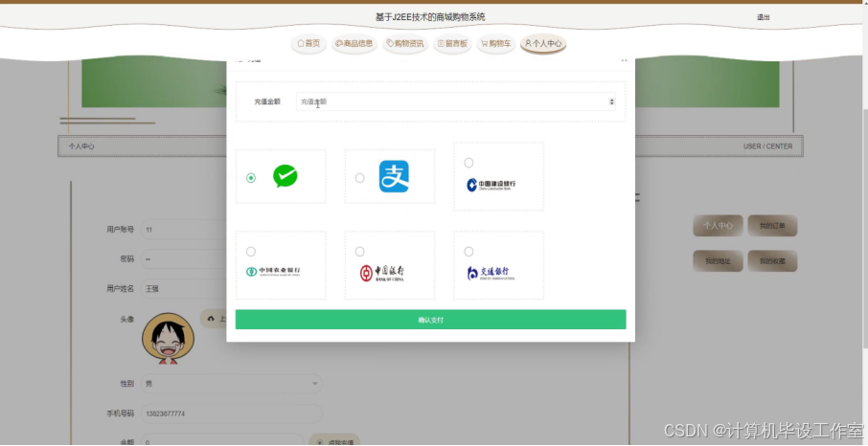
Task: Choose China Construction Bank radio option
Action: [x=468, y=163]
